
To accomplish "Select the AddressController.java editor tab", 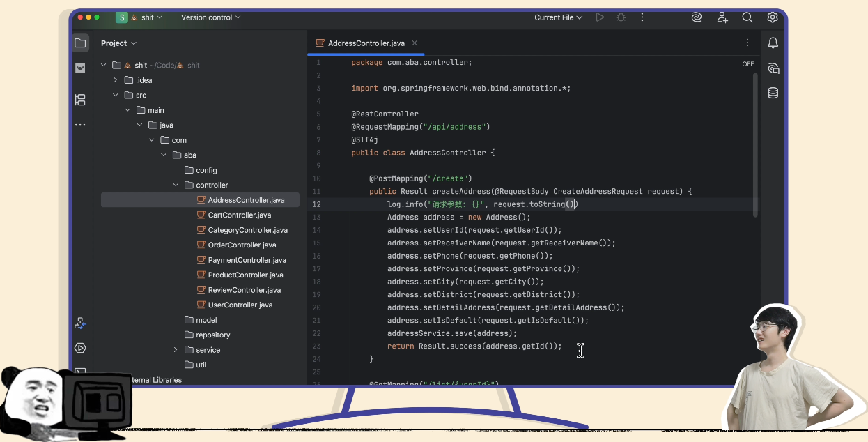I will tap(366, 43).
